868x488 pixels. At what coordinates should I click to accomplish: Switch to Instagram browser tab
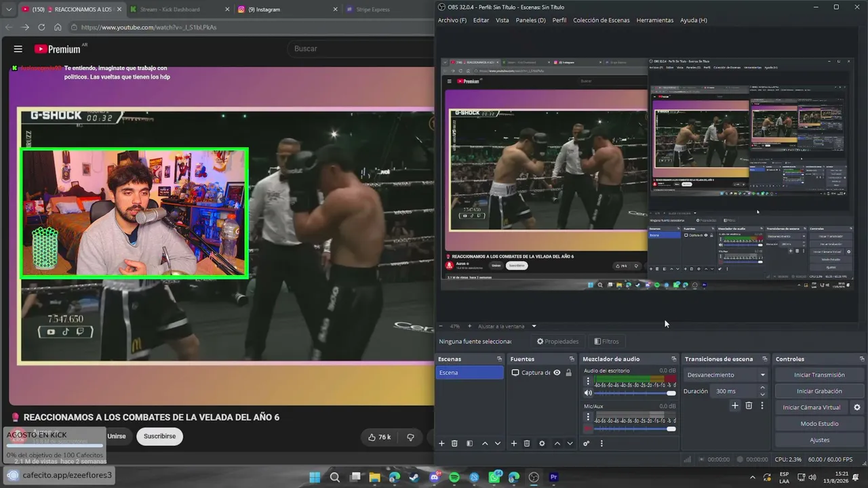click(x=286, y=9)
